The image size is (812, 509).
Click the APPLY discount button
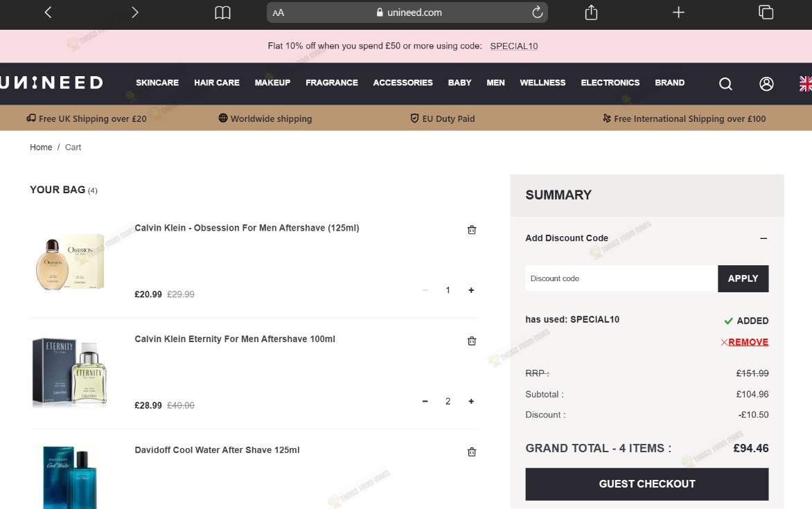743,278
